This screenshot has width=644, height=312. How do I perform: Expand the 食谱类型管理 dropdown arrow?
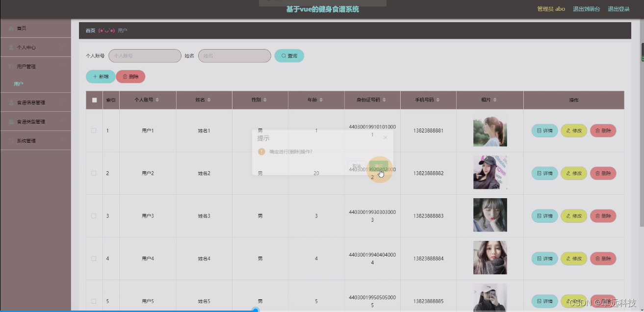tap(61, 120)
